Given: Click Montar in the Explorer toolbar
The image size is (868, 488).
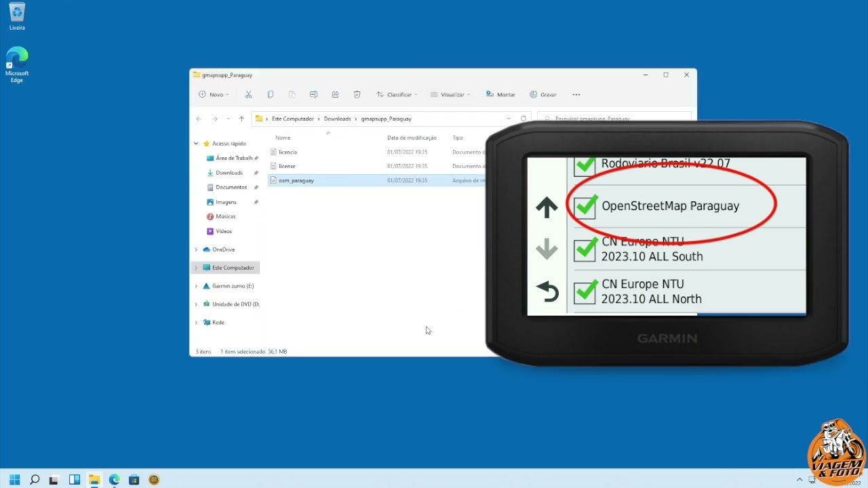Looking at the screenshot, I should click(500, 95).
